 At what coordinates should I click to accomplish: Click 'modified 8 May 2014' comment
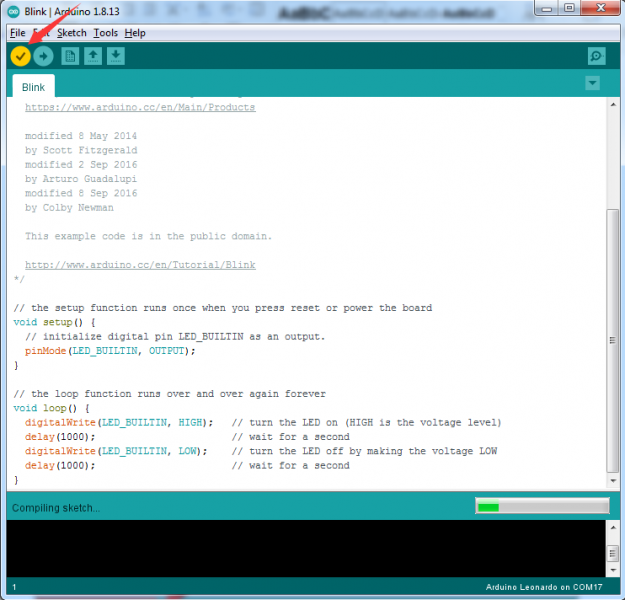[81, 136]
